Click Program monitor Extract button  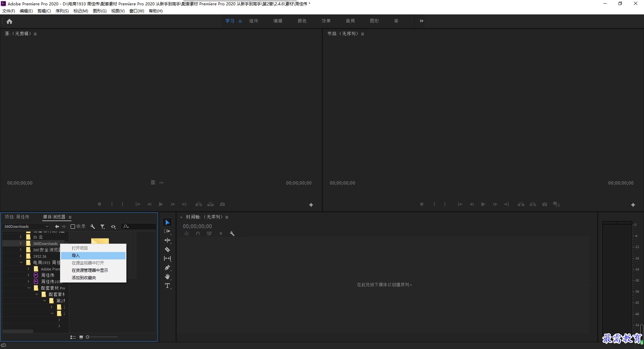click(533, 204)
